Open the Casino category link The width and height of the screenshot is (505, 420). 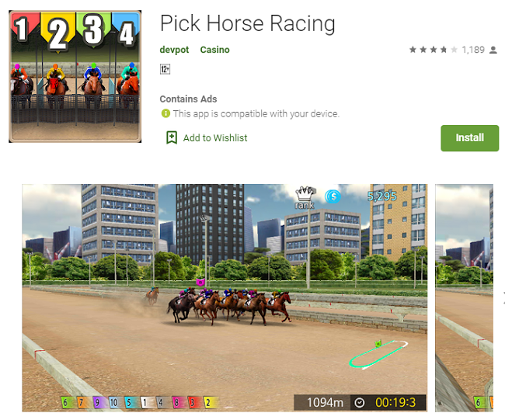pos(214,50)
